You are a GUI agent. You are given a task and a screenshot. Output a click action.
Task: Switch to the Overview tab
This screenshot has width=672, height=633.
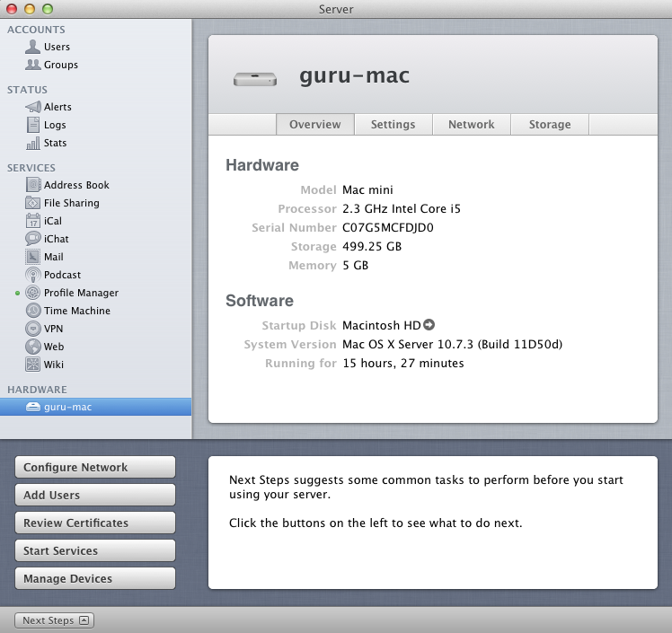coord(315,124)
